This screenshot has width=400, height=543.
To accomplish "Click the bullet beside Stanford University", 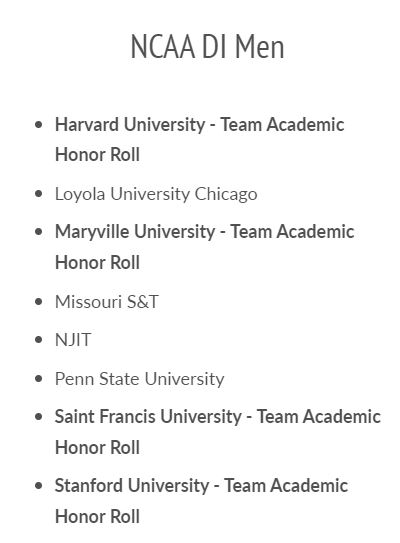I will [39, 486].
